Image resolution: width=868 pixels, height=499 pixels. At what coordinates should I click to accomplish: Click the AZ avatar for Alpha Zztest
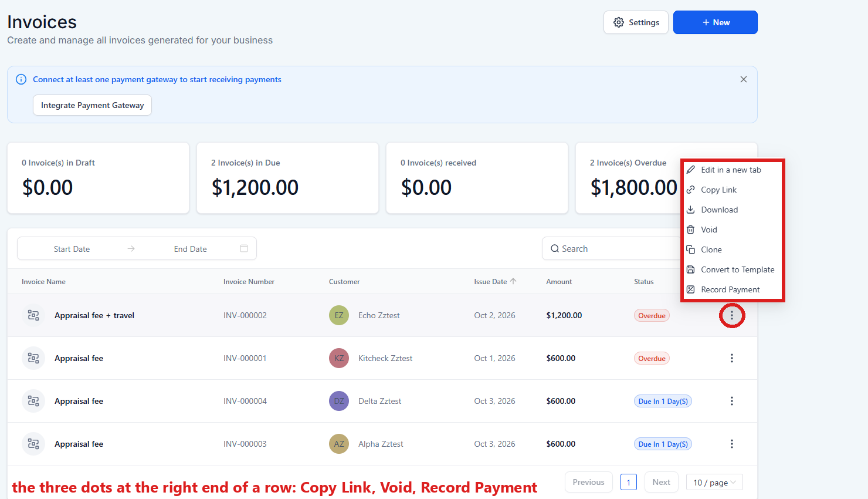(339, 444)
